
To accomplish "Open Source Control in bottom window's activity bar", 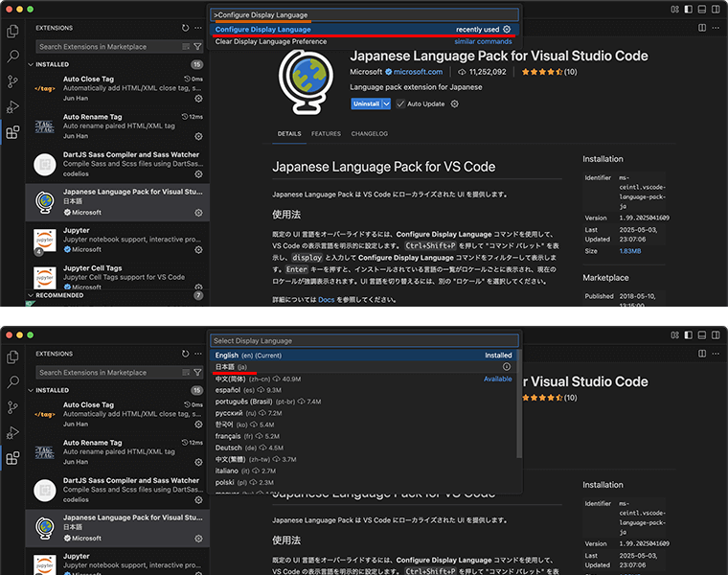I will (12, 408).
